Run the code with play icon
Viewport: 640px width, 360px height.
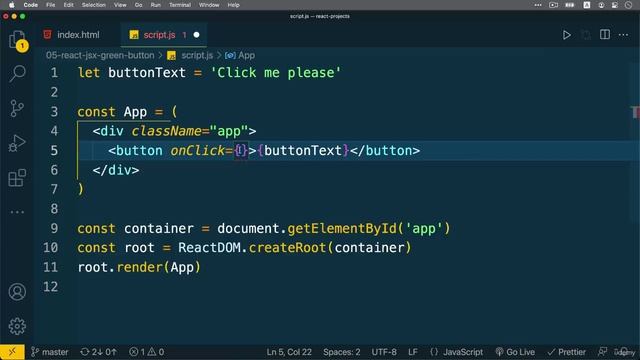click(567, 35)
